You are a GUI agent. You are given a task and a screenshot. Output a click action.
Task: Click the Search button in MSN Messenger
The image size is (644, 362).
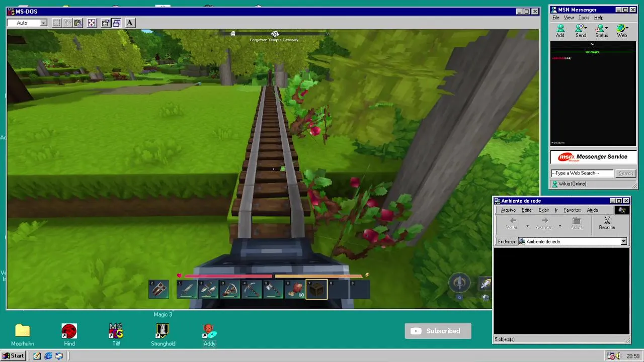[x=626, y=173]
